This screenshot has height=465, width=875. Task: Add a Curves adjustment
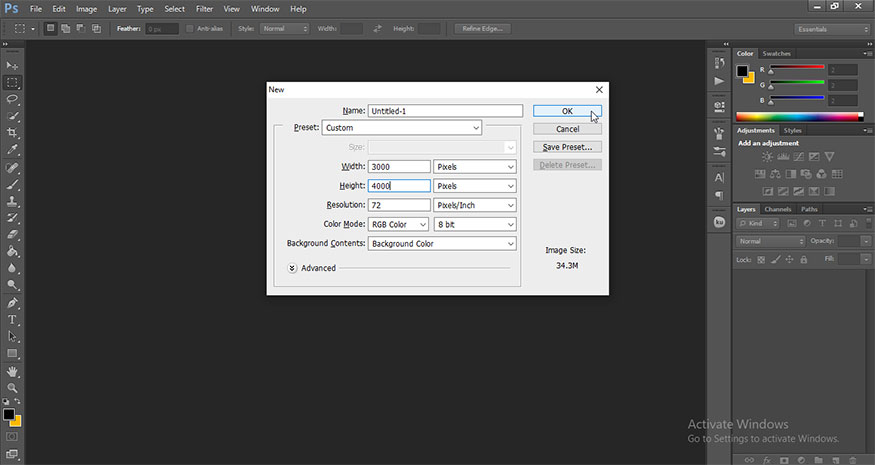[x=799, y=157]
